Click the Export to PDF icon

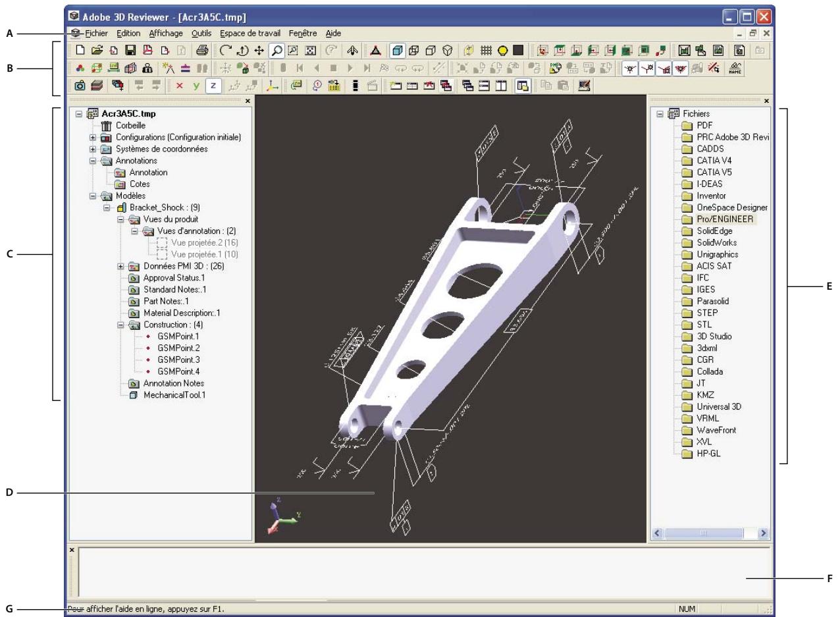148,49
